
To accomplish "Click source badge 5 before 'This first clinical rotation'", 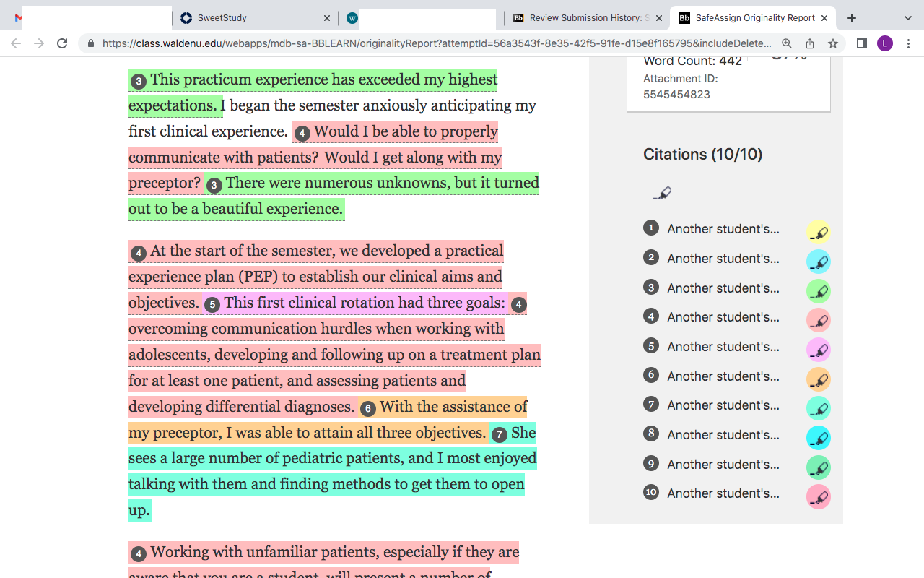I will click(x=212, y=305).
